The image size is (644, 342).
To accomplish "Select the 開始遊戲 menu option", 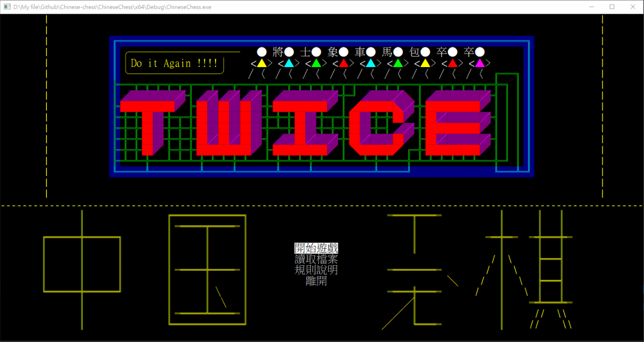I will [x=316, y=248].
